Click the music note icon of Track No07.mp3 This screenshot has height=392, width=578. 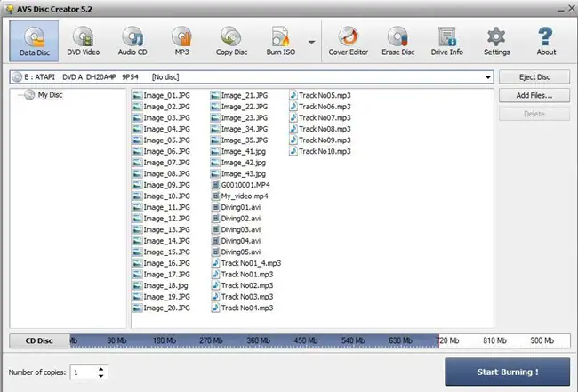pyautogui.click(x=293, y=117)
